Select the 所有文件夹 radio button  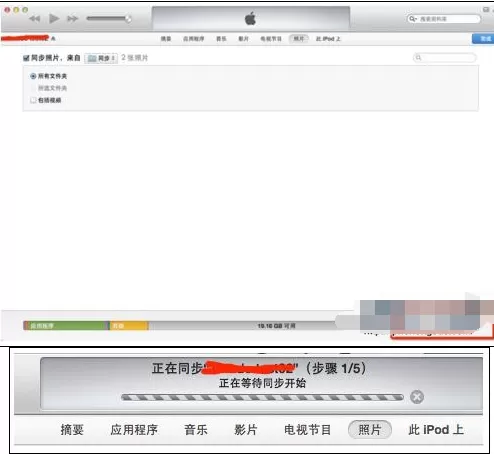33,76
